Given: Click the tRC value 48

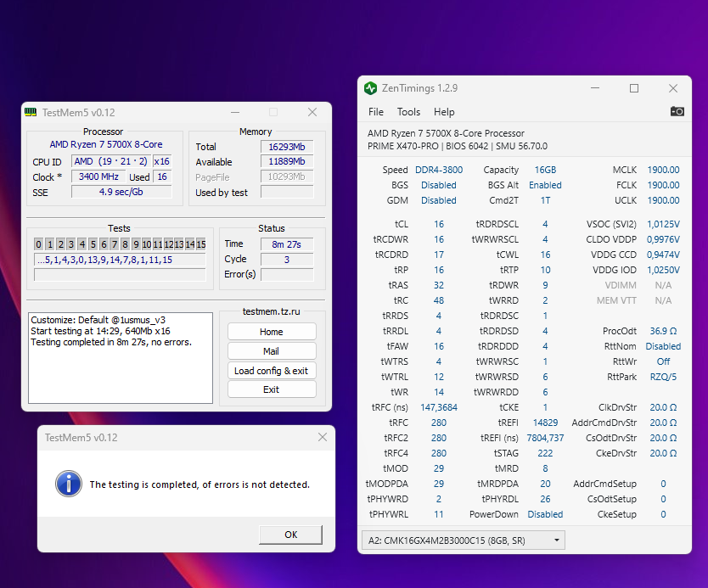Looking at the screenshot, I should coord(438,300).
